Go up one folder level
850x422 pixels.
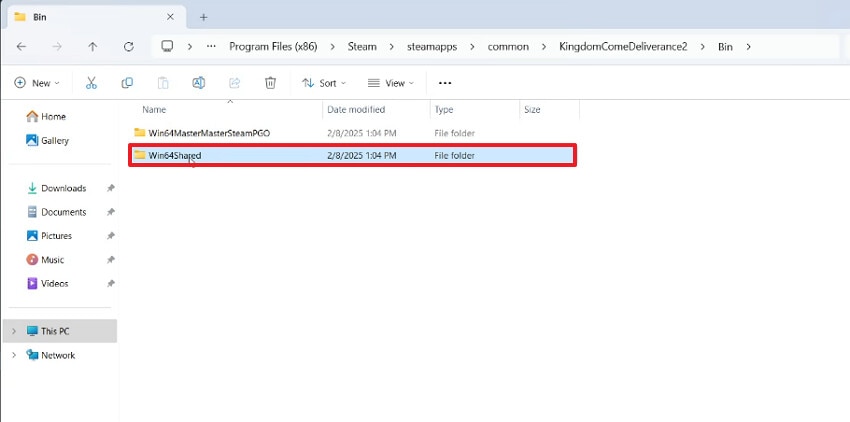pos(93,47)
